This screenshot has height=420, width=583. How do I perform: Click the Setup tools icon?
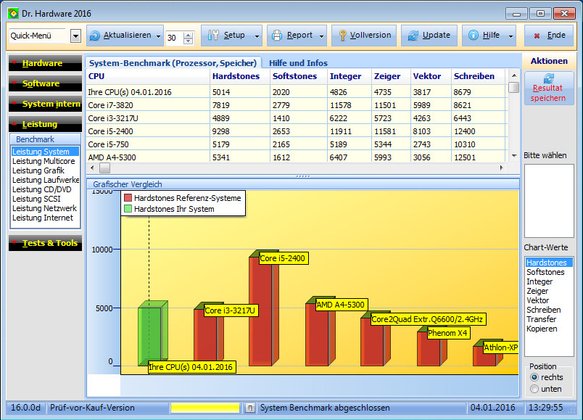click(213, 35)
